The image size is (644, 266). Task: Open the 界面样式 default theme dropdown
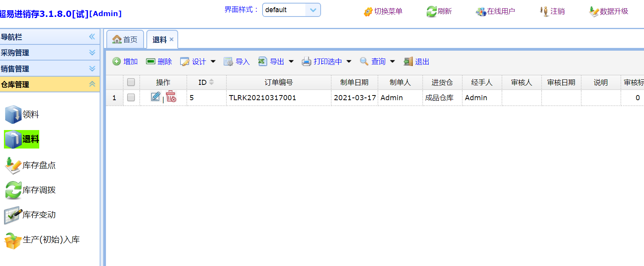(313, 10)
